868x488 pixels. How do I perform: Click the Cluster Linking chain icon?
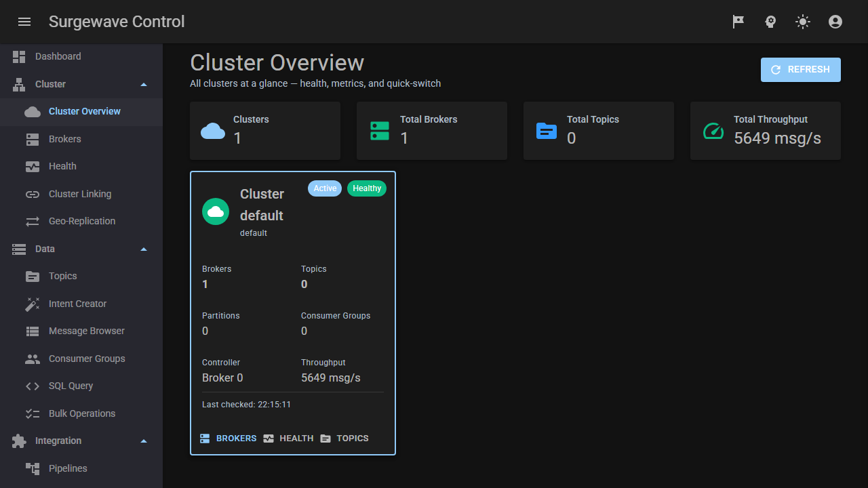[33, 195]
